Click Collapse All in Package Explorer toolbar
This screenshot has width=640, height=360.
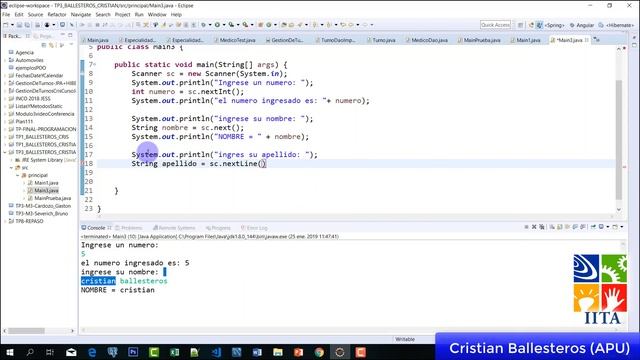tap(44, 45)
